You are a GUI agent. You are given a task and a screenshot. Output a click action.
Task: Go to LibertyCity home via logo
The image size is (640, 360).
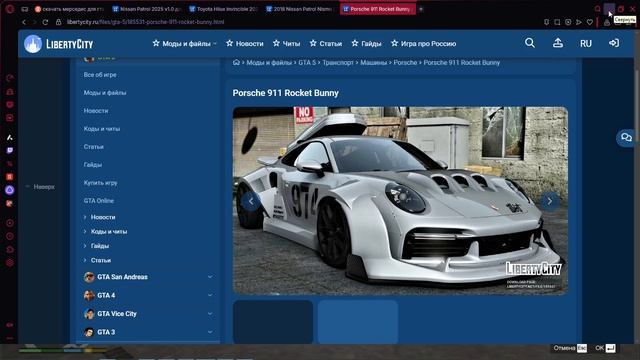tap(58, 44)
